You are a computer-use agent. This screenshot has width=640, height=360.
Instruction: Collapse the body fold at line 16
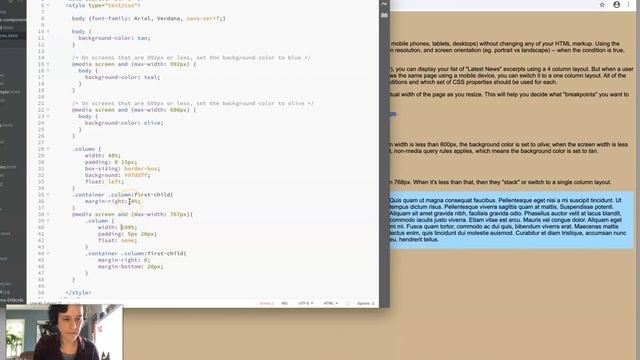pyautogui.click(x=48, y=71)
